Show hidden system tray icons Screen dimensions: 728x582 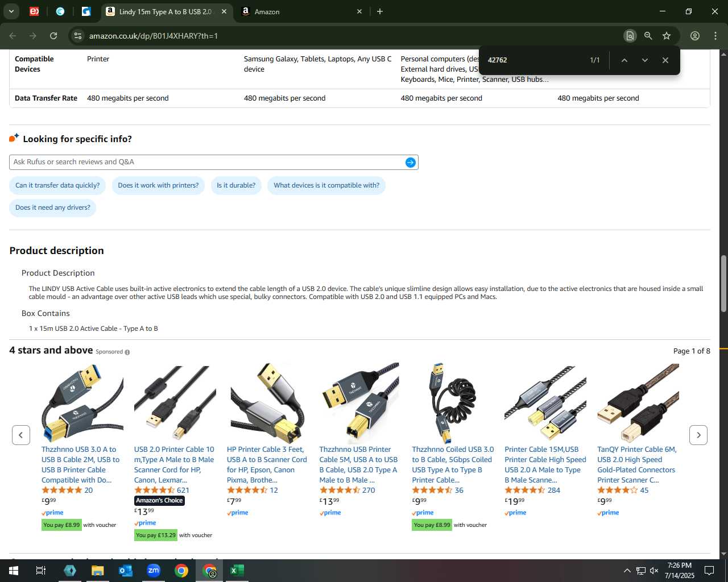[627, 571]
